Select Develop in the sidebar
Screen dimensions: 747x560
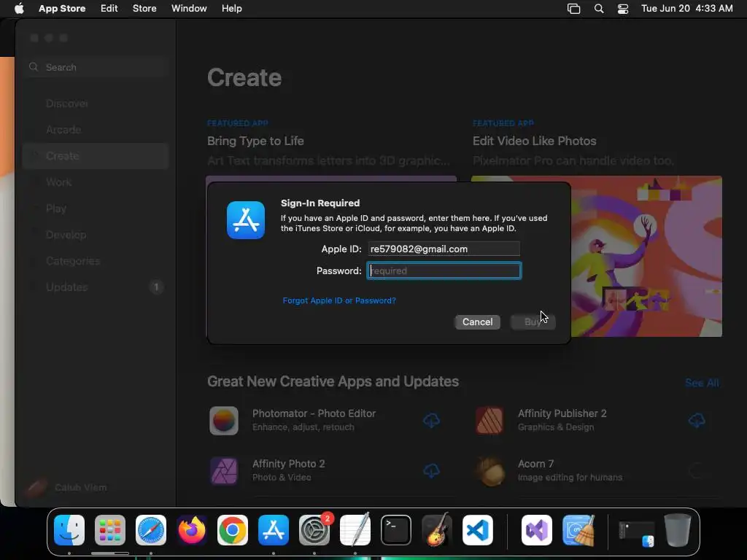96,235
